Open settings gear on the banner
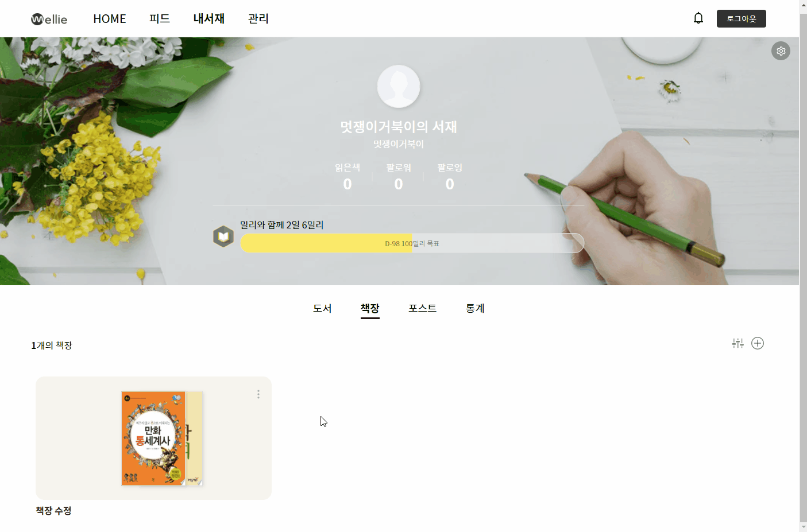The width and height of the screenshot is (807, 532). [x=781, y=51]
